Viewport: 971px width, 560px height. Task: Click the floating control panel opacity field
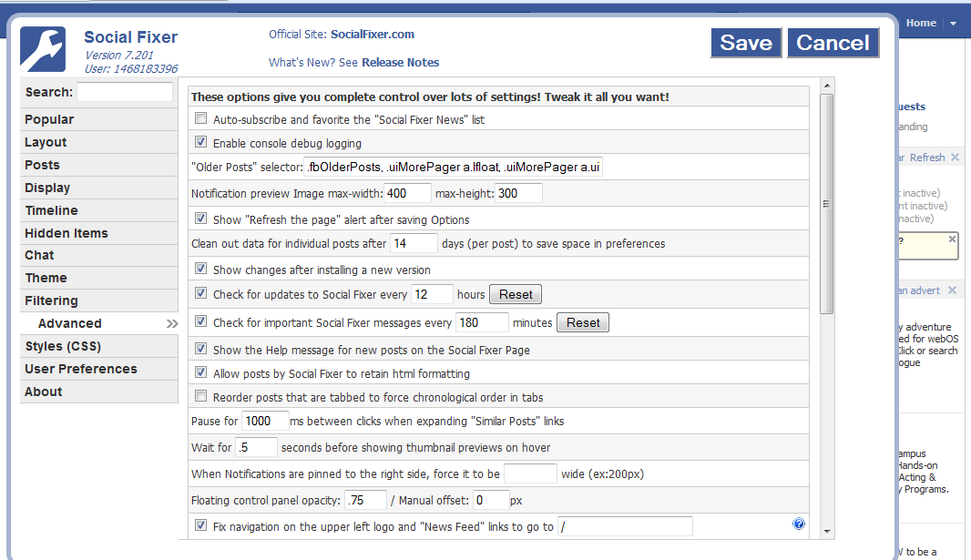coord(365,500)
